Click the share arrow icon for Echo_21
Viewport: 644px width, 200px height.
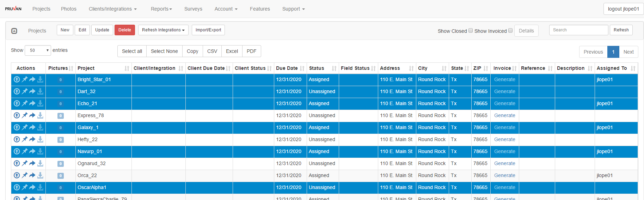click(x=32, y=104)
